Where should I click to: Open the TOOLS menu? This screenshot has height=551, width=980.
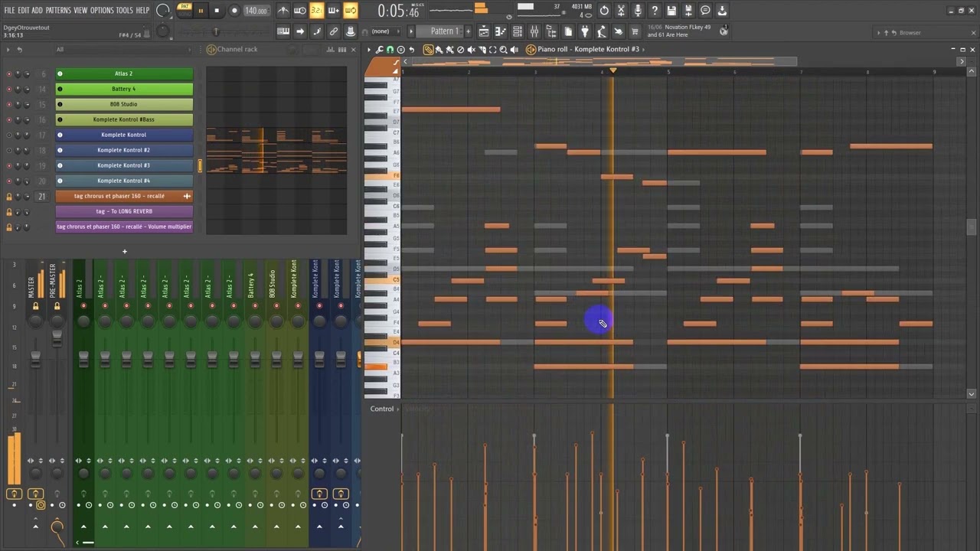125,10
